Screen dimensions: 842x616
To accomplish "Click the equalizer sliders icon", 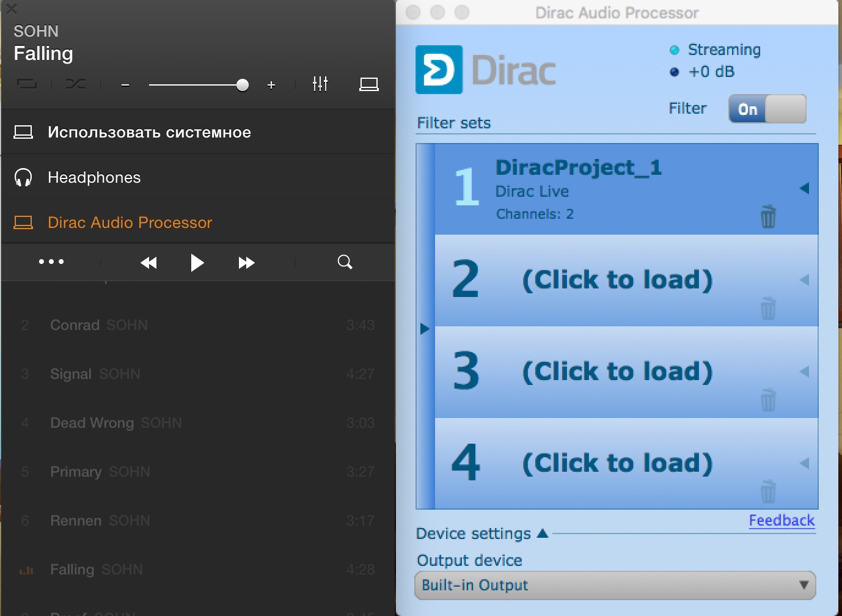I will pos(320,84).
